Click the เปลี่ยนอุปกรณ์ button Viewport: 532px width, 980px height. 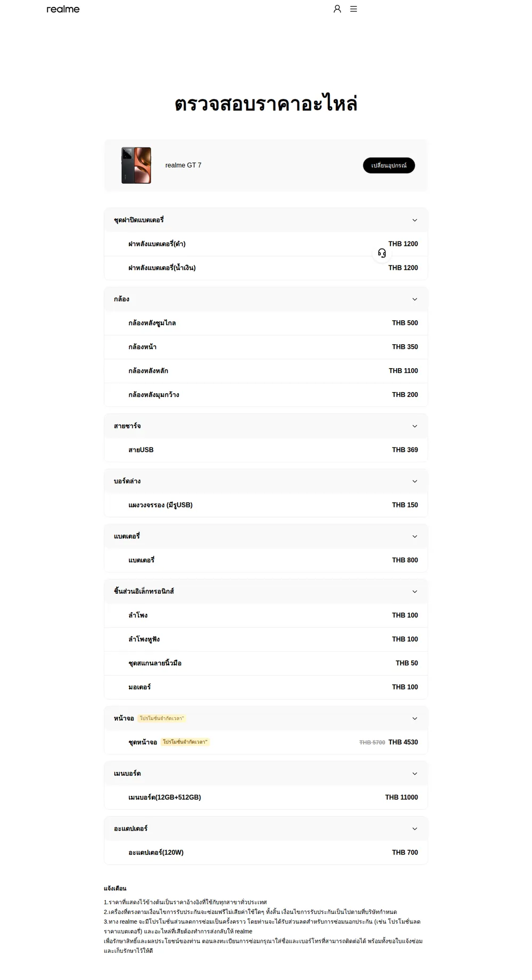(x=389, y=165)
